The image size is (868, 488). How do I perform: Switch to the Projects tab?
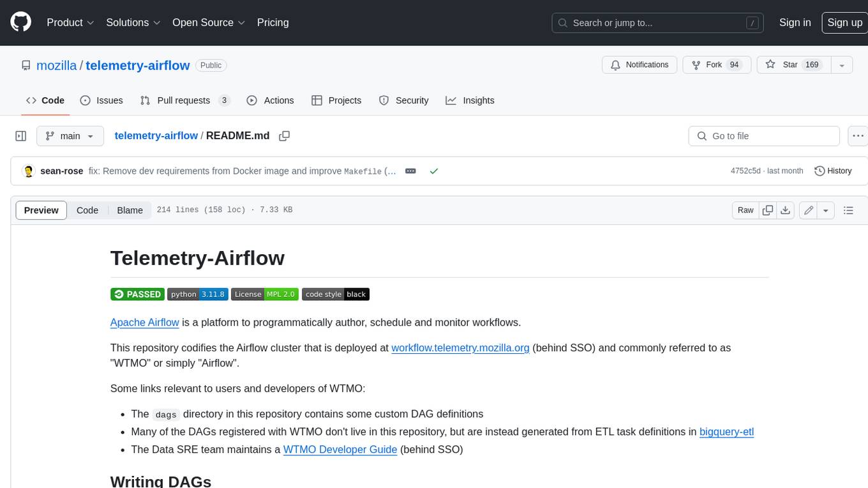tap(336, 100)
